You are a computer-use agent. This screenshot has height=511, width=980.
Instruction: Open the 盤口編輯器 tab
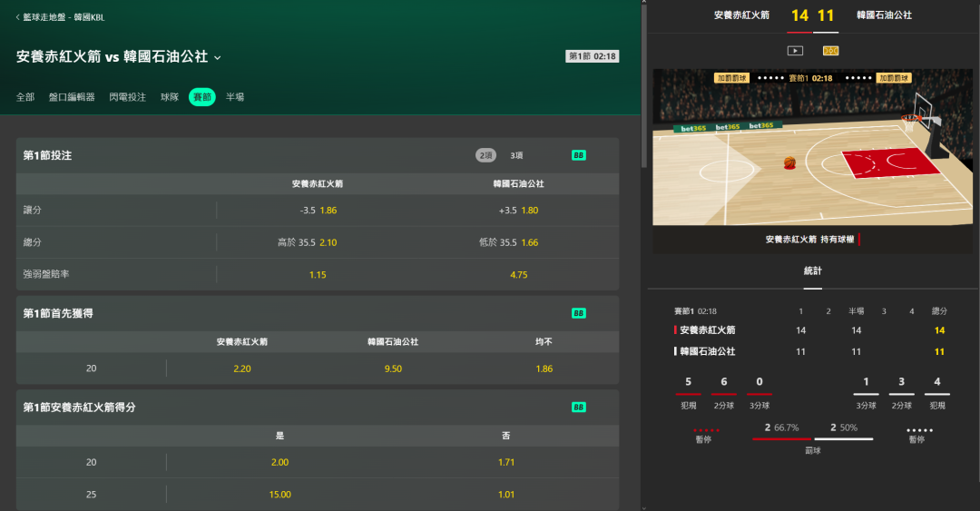coord(72,97)
